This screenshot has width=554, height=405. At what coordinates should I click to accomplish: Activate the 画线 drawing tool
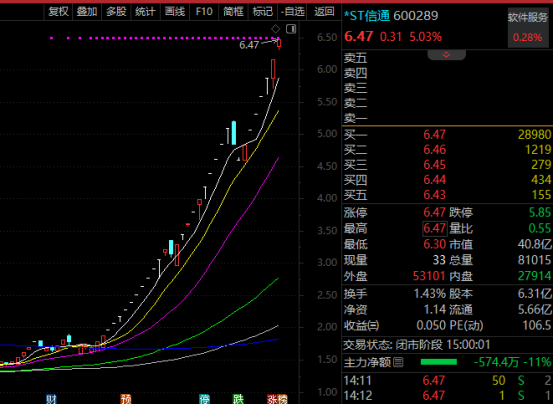click(175, 12)
